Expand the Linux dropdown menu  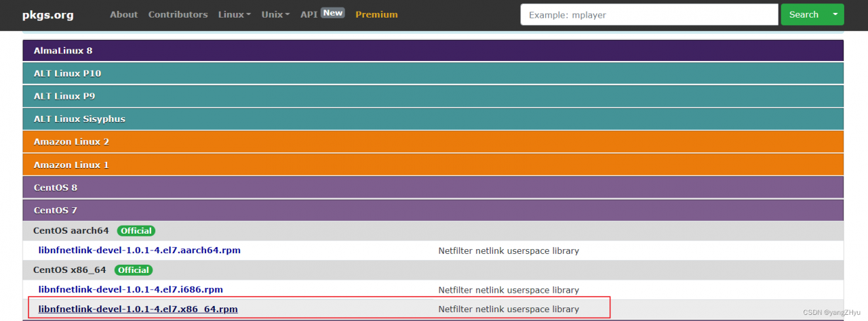click(x=235, y=14)
